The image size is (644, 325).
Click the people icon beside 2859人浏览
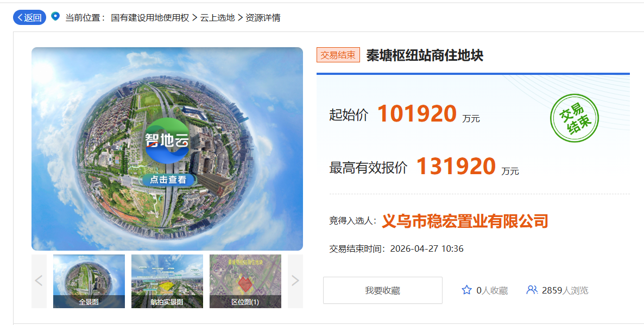pos(532,290)
